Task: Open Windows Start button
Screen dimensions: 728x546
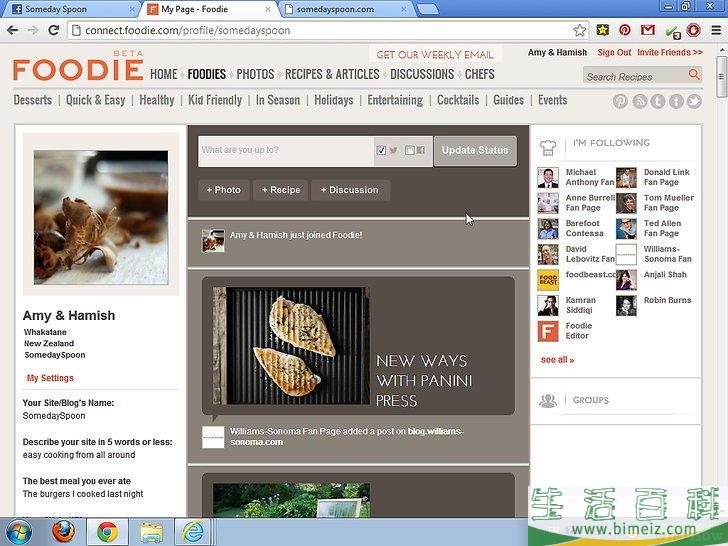Action: coord(18,532)
